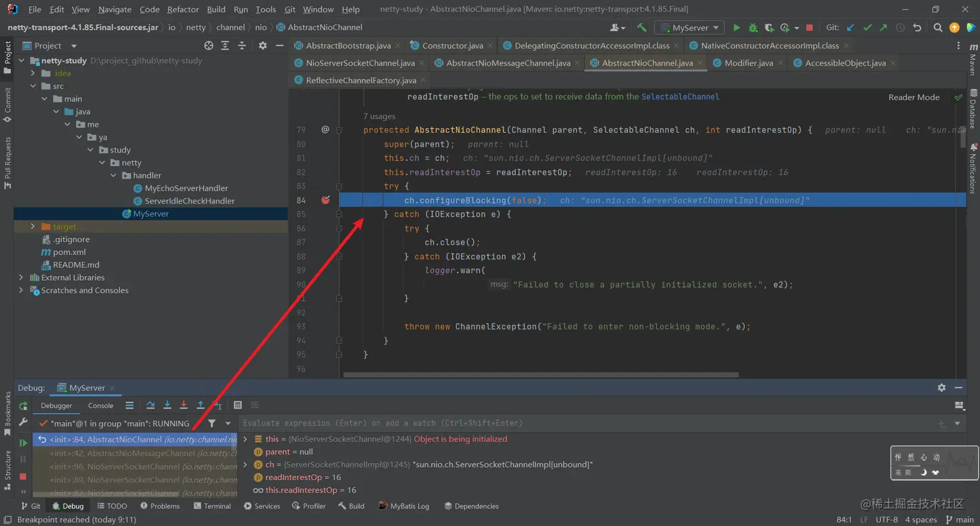Resume program in debug side toolbar

coord(23,443)
